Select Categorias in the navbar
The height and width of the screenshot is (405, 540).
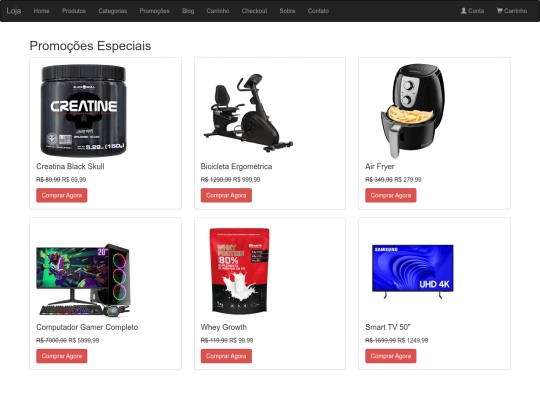113,11
